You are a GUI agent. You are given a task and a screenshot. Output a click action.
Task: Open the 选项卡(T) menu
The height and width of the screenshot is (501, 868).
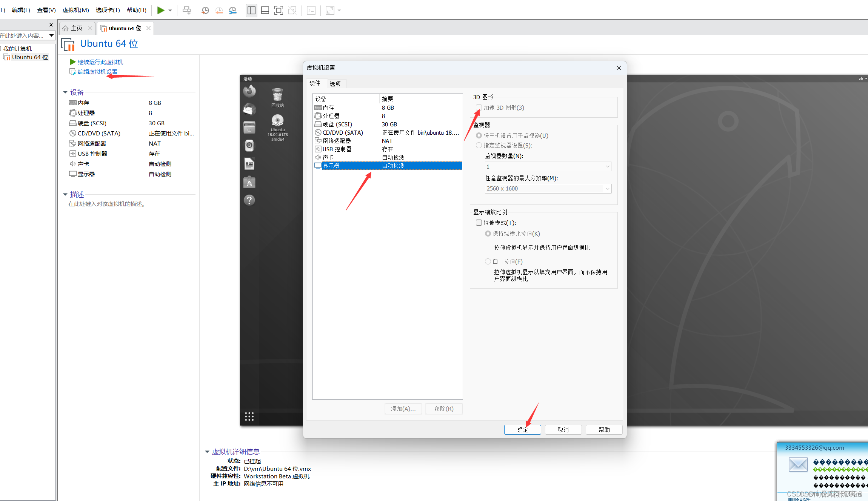[108, 10]
